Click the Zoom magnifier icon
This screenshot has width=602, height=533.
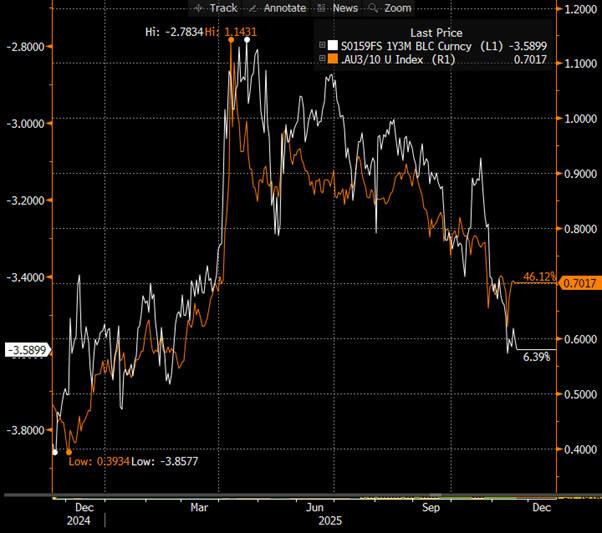click(372, 8)
